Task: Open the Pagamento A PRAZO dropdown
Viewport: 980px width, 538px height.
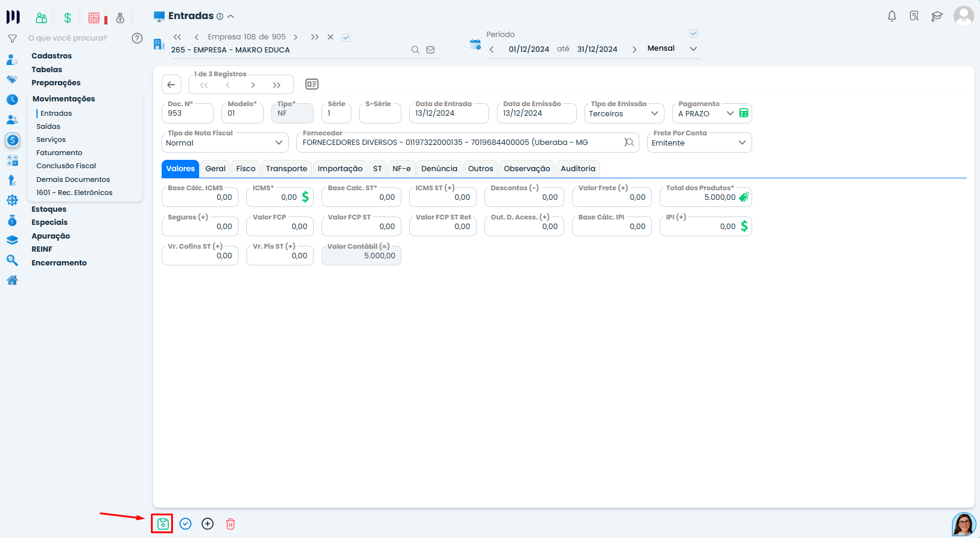Action: pyautogui.click(x=730, y=113)
